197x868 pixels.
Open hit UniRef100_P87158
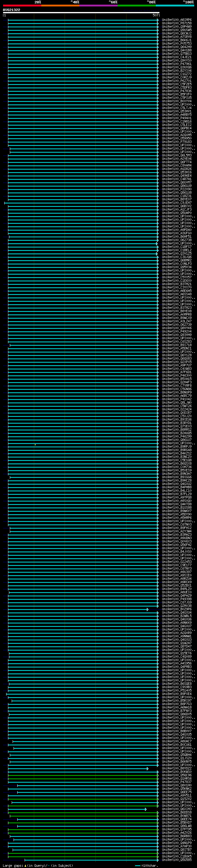[177, 23]
